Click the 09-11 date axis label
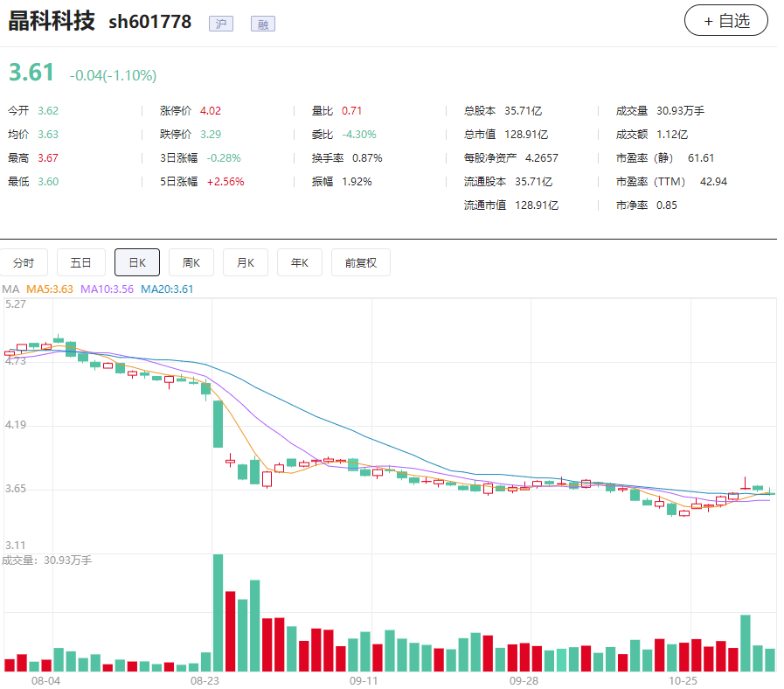784x689 pixels. coord(364,680)
